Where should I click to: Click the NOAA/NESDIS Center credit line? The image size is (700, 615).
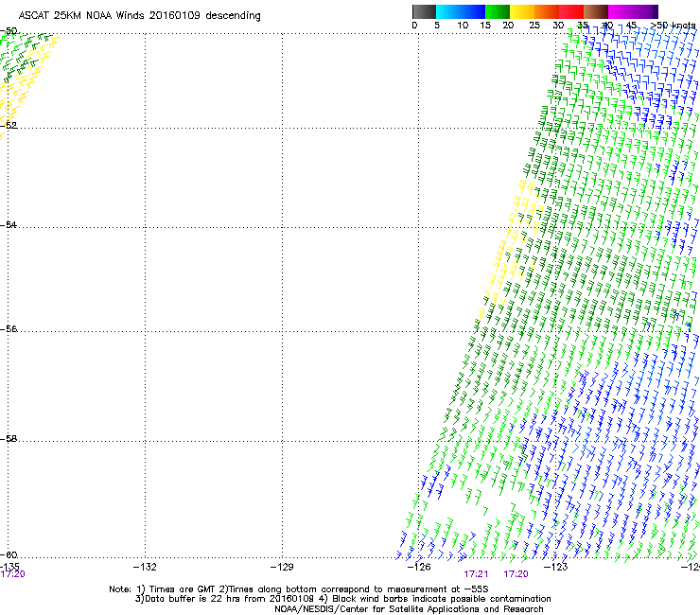[x=409, y=608]
